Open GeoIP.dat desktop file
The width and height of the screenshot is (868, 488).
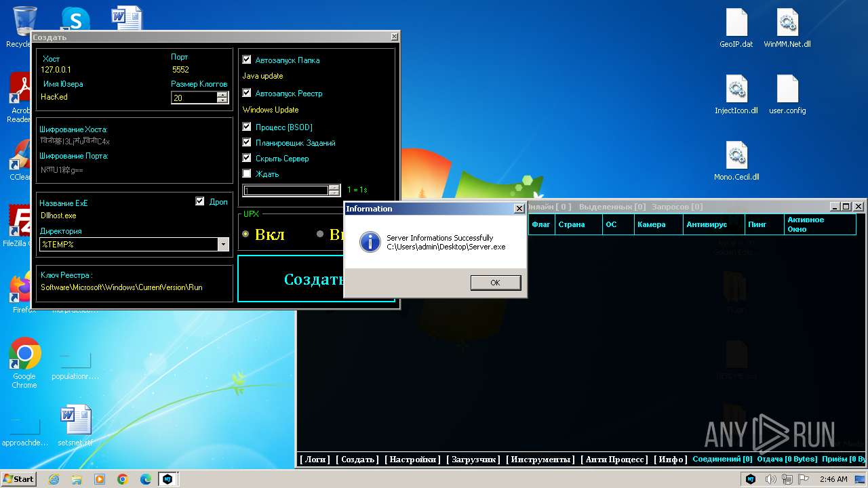tap(736, 28)
